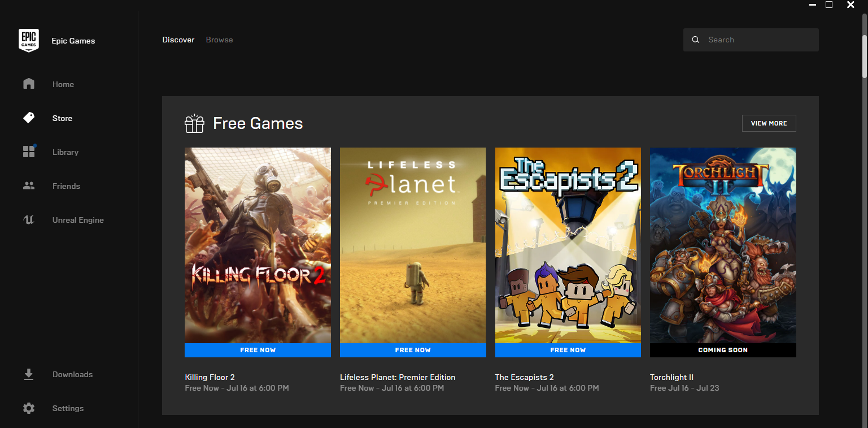Image resolution: width=868 pixels, height=428 pixels.
Task: Maximize the launcher window
Action: pyautogui.click(x=829, y=5)
